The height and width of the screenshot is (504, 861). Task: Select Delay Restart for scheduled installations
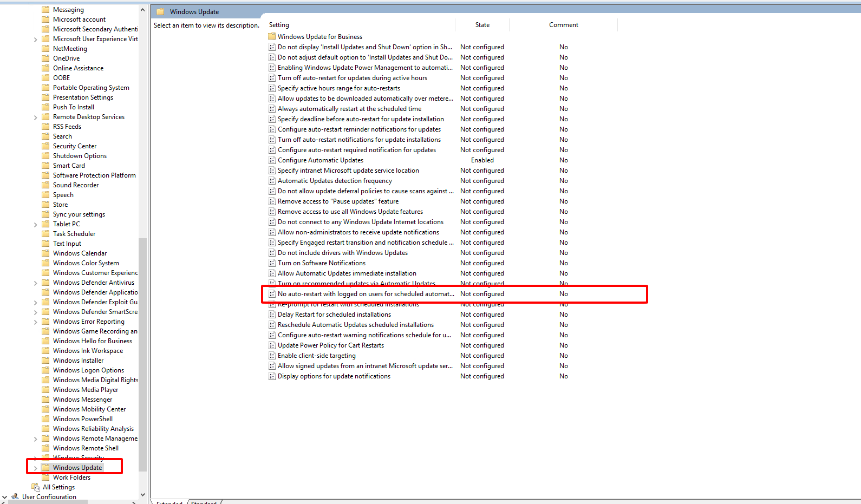click(334, 315)
